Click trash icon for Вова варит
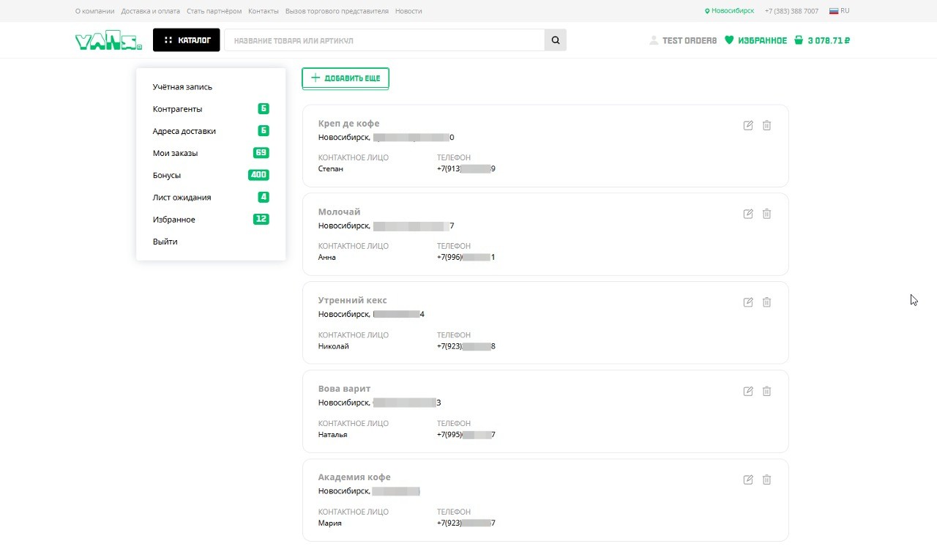 click(766, 391)
